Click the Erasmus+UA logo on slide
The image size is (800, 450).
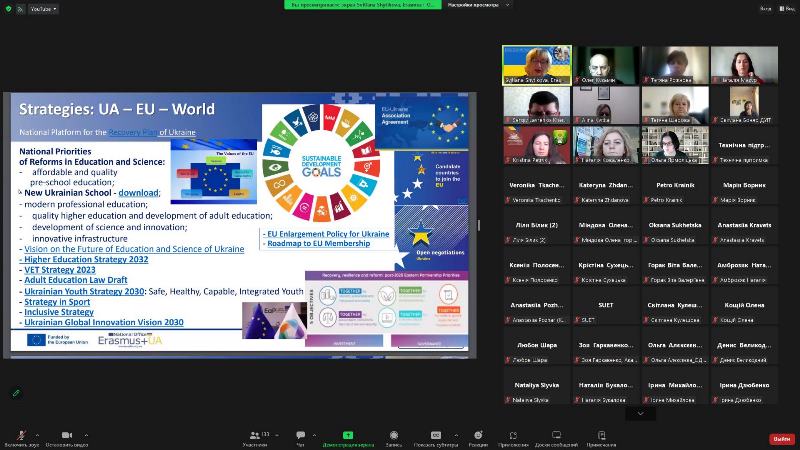click(x=130, y=340)
